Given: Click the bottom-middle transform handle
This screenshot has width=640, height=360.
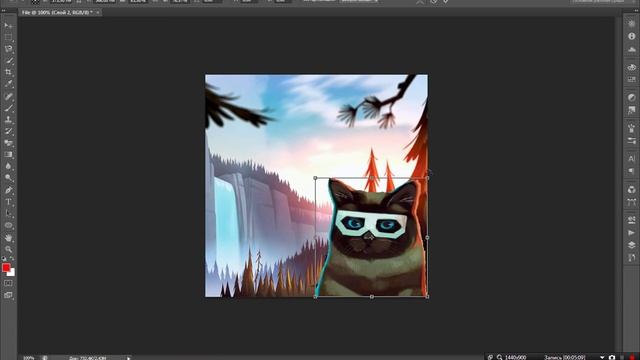Looking at the screenshot, I should (x=372, y=297).
